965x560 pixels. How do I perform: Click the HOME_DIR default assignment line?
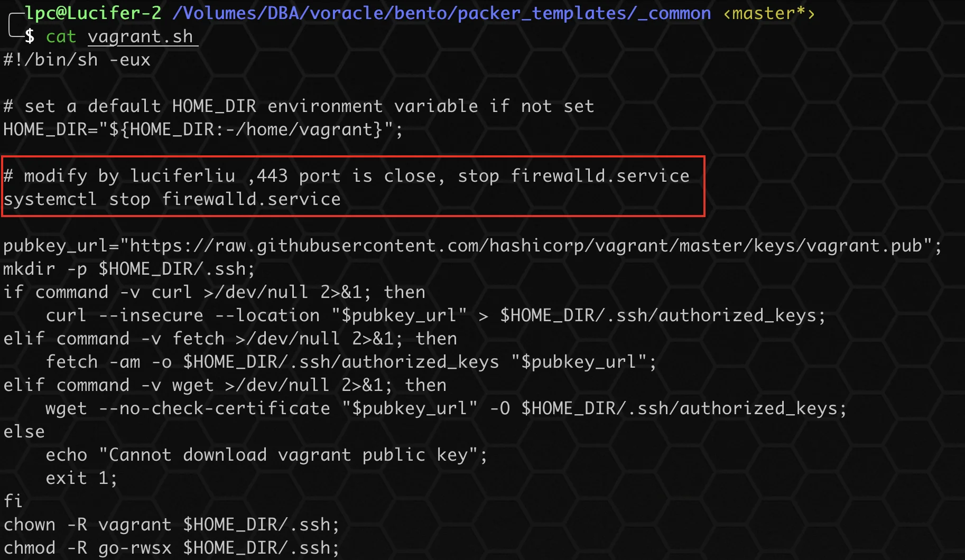pyautogui.click(x=203, y=129)
